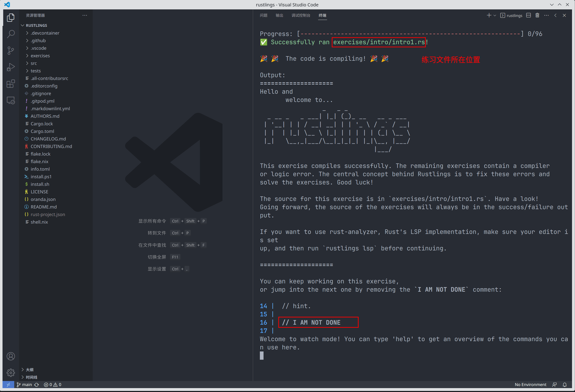Viewport: 575px width, 392px height.
Task: Click the feedback icon in status bar
Action: click(x=554, y=385)
